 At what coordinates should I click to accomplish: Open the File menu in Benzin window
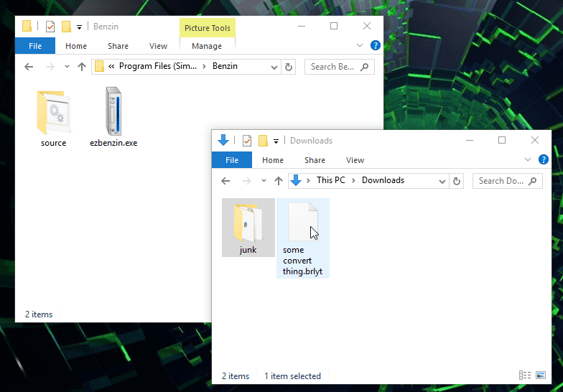coord(35,46)
